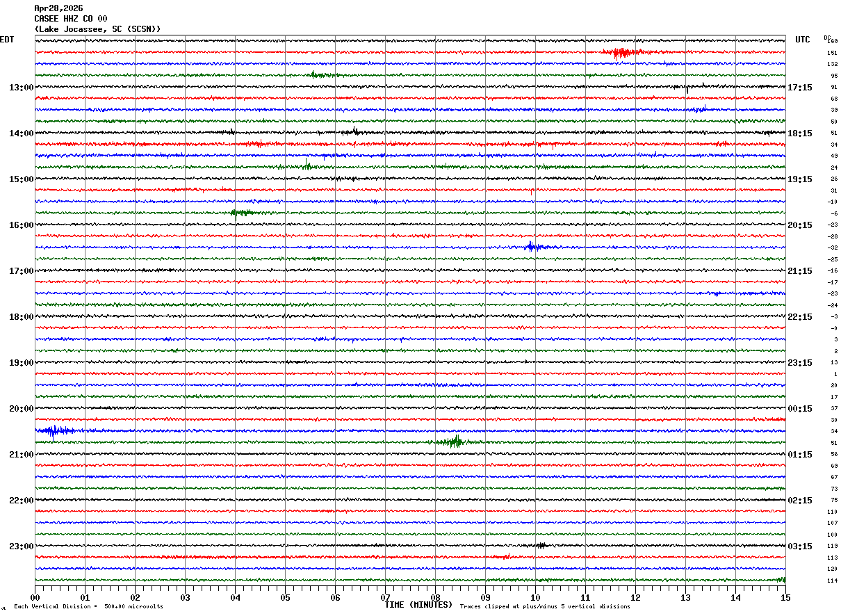Click the DC offset value 151
This screenshot has width=841, height=616.
tap(832, 53)
